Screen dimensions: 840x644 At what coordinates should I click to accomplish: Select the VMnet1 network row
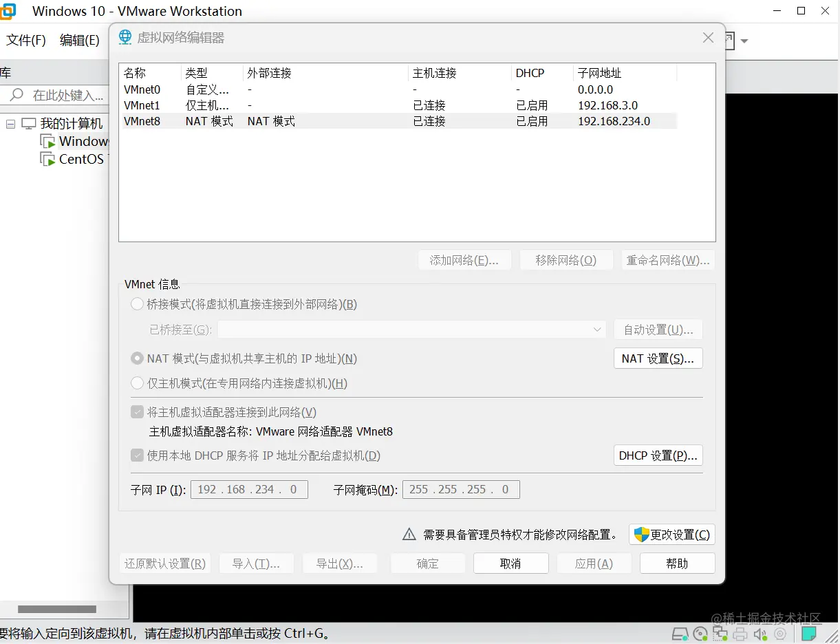[x=399, y=105]
